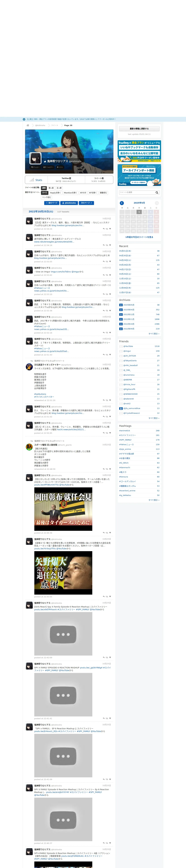Enable the RTを除く filter

93,193
